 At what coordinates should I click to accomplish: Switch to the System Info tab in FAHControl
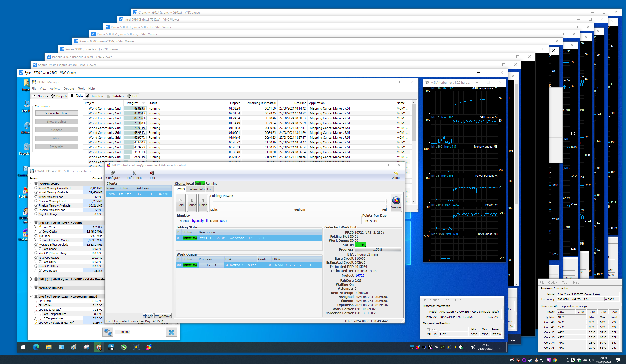[x=196, y=189]
